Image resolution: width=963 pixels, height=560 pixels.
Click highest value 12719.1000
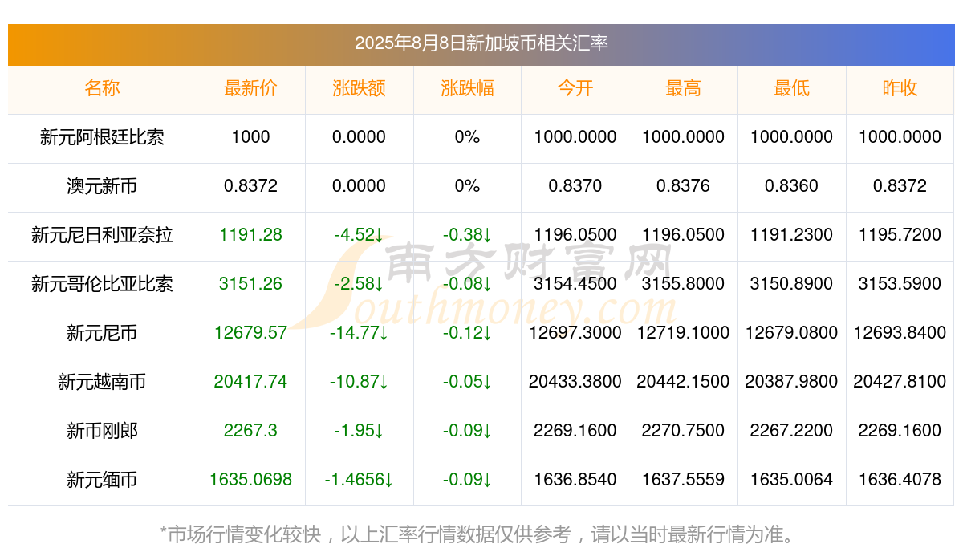pos(683,333)
